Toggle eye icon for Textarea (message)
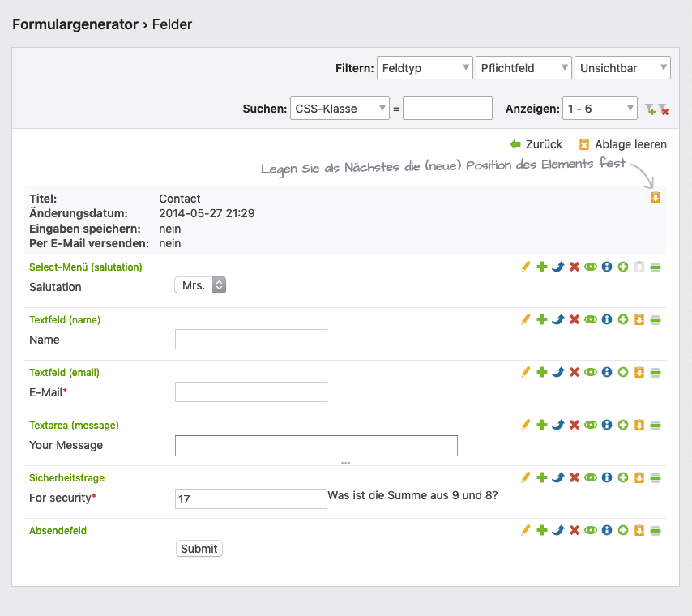692x616 pixels. [x=591, y=425]
